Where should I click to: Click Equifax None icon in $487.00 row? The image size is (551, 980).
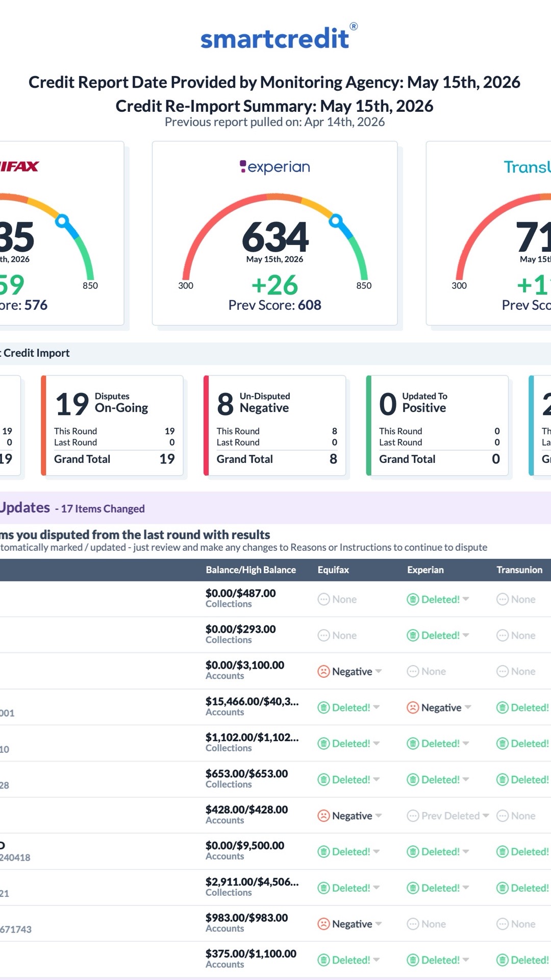(x=323, y=599)
